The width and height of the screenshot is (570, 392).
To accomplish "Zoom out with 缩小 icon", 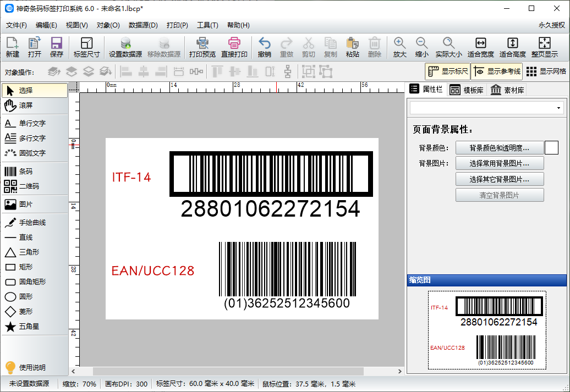I will 421,47.
